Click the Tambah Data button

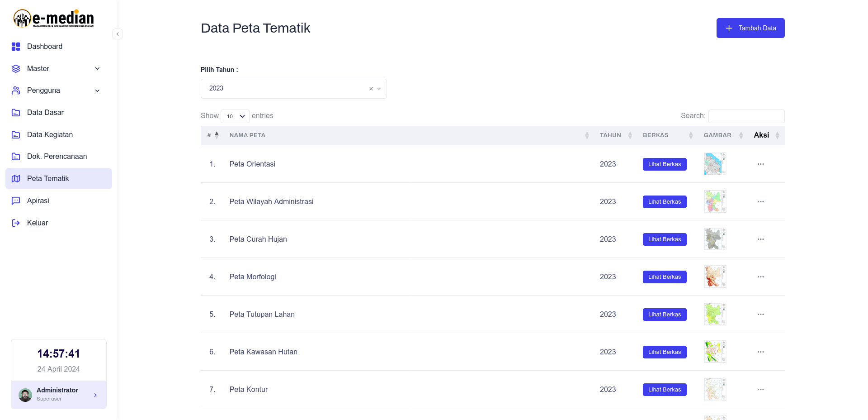[x=750, y=28]
